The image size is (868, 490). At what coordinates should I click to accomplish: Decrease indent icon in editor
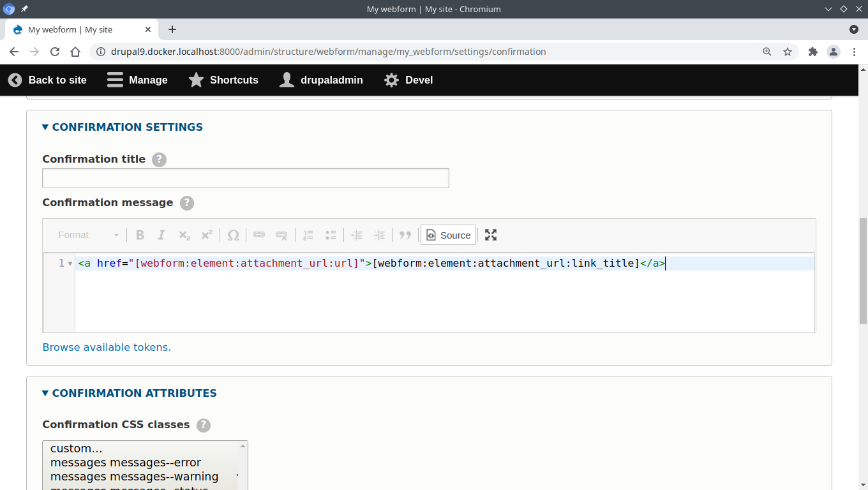click(357, 235)
